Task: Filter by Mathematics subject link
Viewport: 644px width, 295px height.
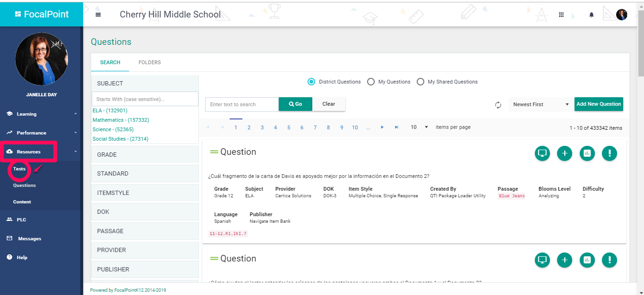Action: point(120,120)
